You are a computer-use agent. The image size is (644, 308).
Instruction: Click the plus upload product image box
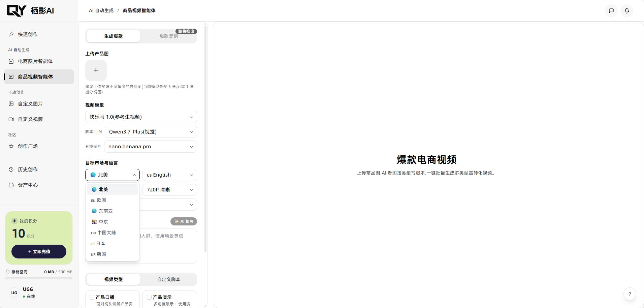tap(96, 70)
